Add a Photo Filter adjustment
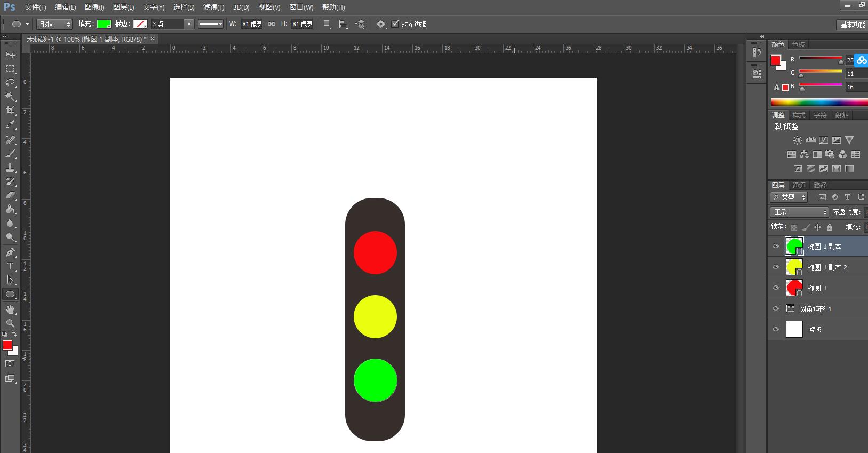868x453 pixels. 830,155
